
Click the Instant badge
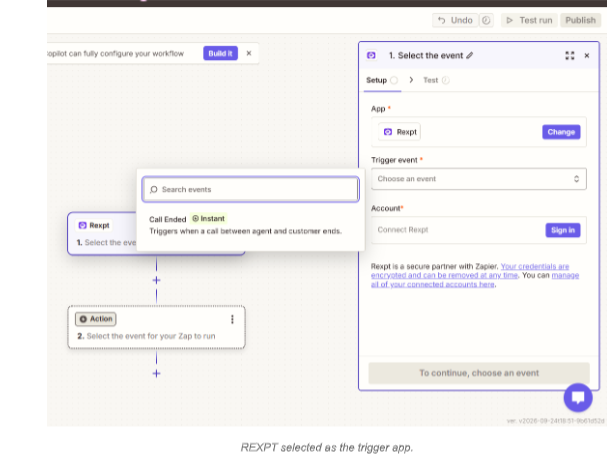(x=209, y=219)
